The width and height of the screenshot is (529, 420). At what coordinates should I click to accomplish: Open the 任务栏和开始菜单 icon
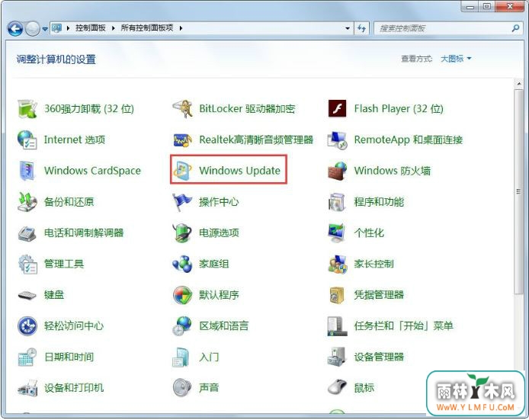[338, 326]
